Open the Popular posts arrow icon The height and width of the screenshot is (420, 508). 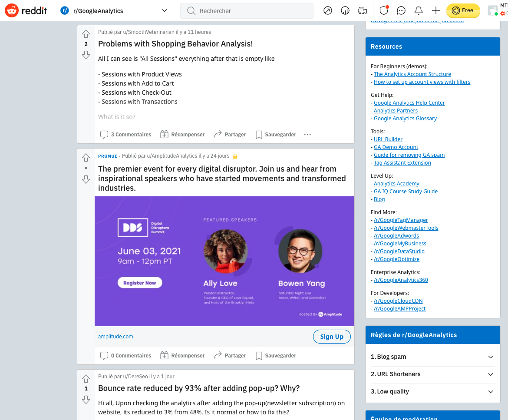pos(328,11)
